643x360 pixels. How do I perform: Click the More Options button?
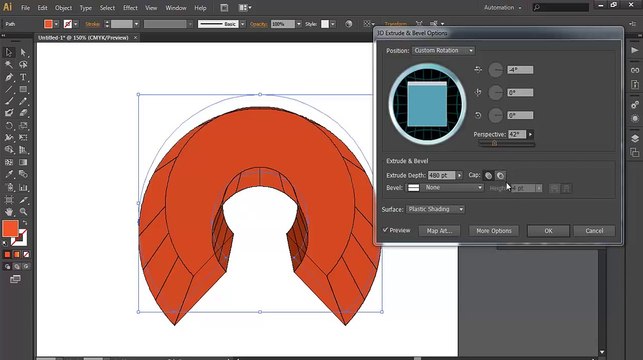(x=494, y=231)
